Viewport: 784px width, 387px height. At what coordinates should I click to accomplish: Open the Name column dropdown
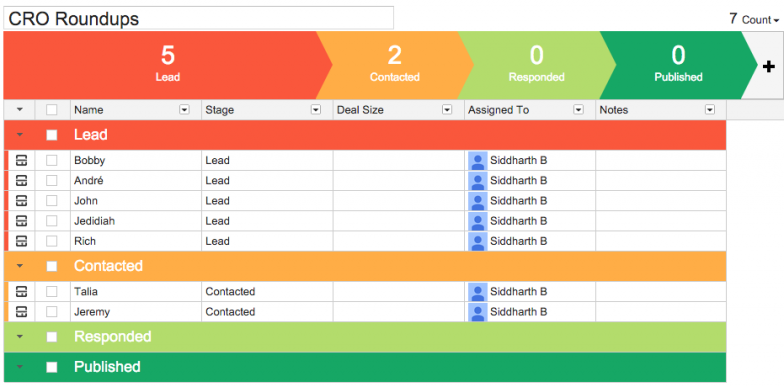tap(184, 110)
